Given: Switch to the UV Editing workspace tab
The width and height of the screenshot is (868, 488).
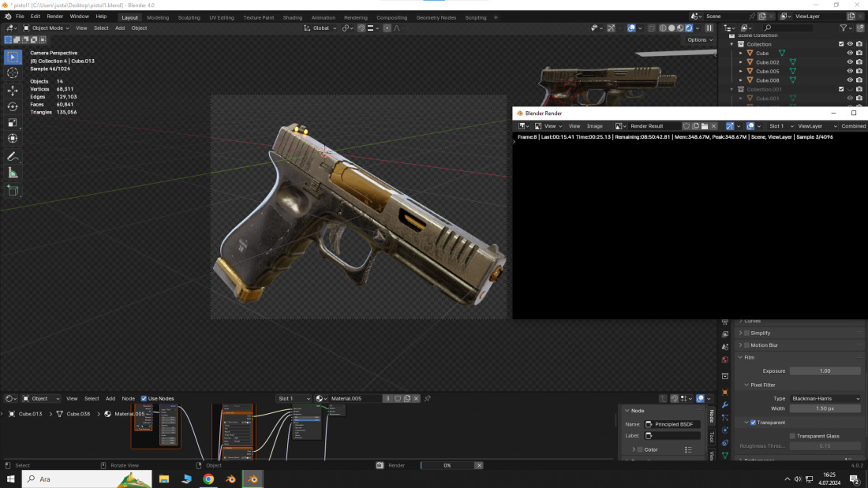Looking at the screenshot, I should (x=222, y=17).
